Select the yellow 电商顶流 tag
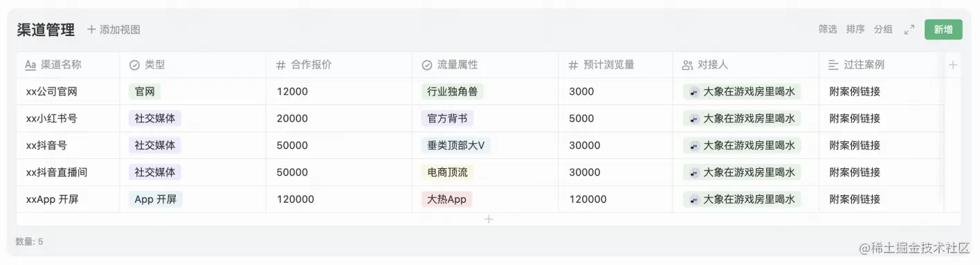 pyautogui.click(x=446, y=172)
